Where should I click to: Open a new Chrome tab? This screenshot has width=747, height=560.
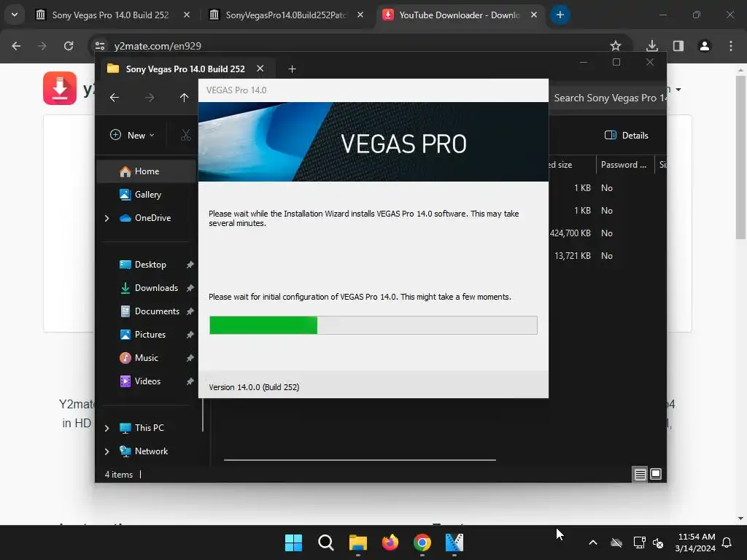(x=560, y=15)
